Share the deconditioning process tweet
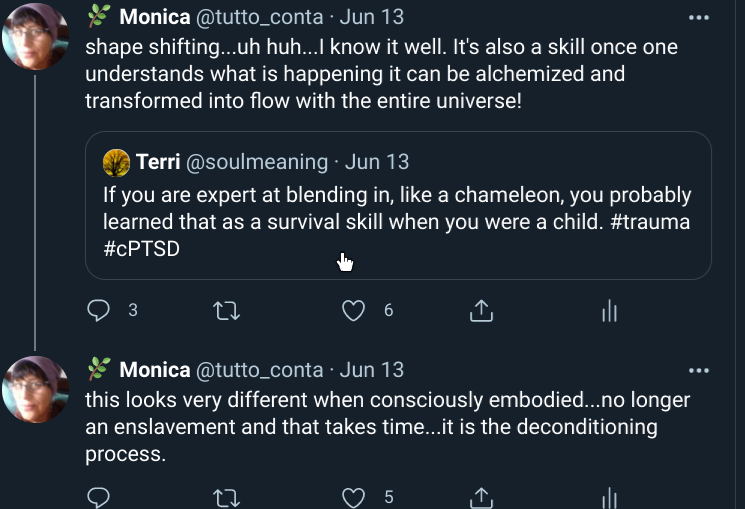 click(x=481, y=497)
